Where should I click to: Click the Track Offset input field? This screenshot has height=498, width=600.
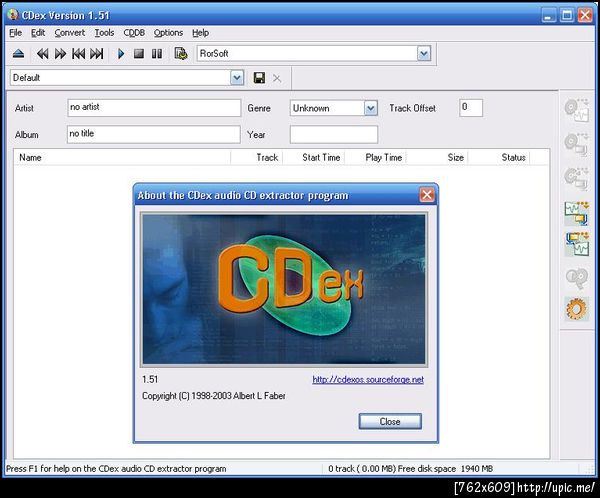pos(471,108)
